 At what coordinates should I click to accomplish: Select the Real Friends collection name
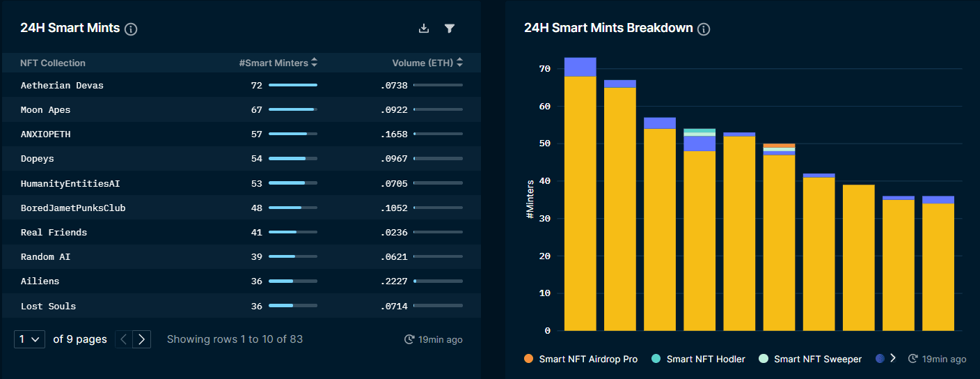click(x=54, y=232)
